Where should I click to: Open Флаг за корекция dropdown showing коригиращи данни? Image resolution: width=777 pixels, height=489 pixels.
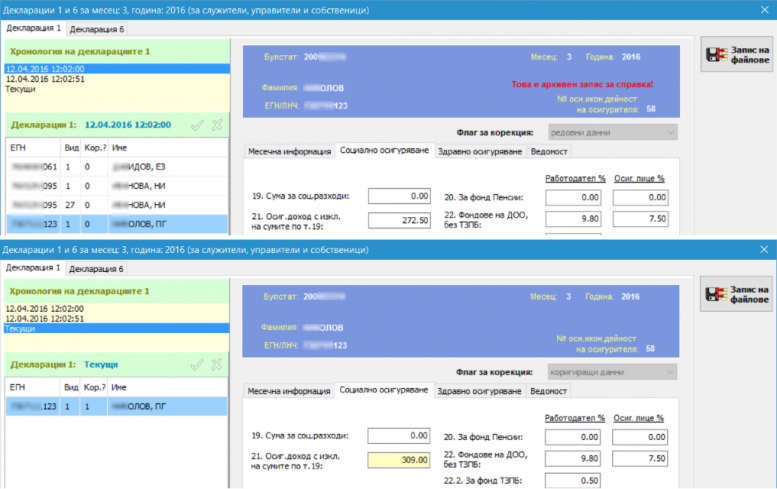pyautogui.click(x=612, y=372)
